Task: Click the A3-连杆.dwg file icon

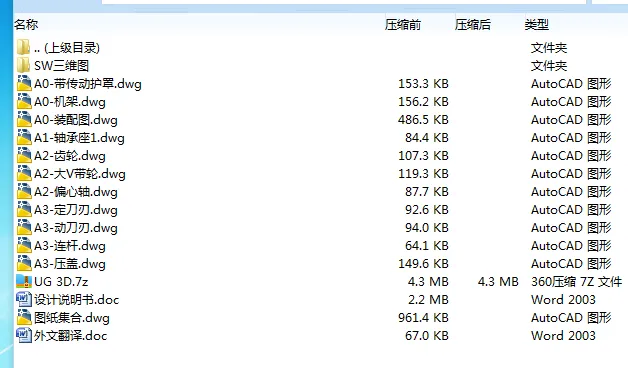Action: point(24,246)
